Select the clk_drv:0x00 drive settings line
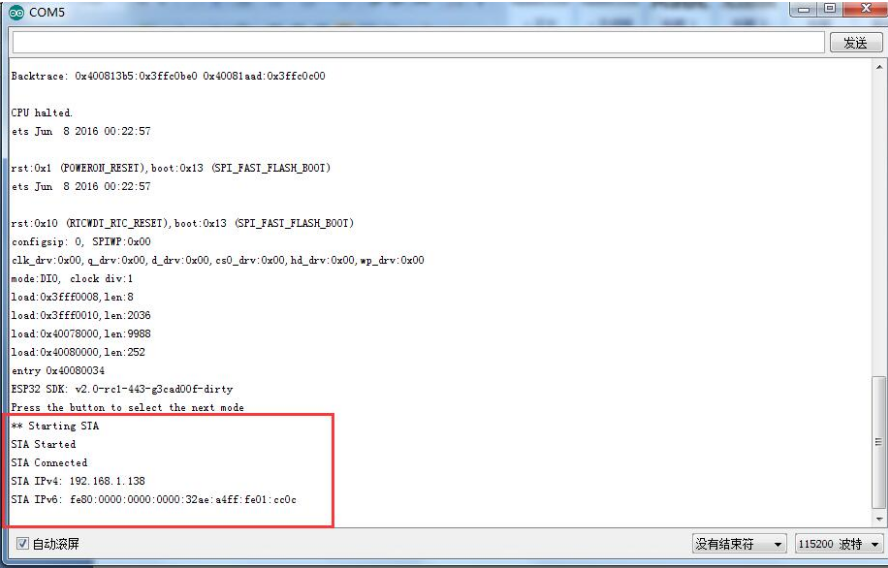 pyautogui.click(x=217, y=260)
